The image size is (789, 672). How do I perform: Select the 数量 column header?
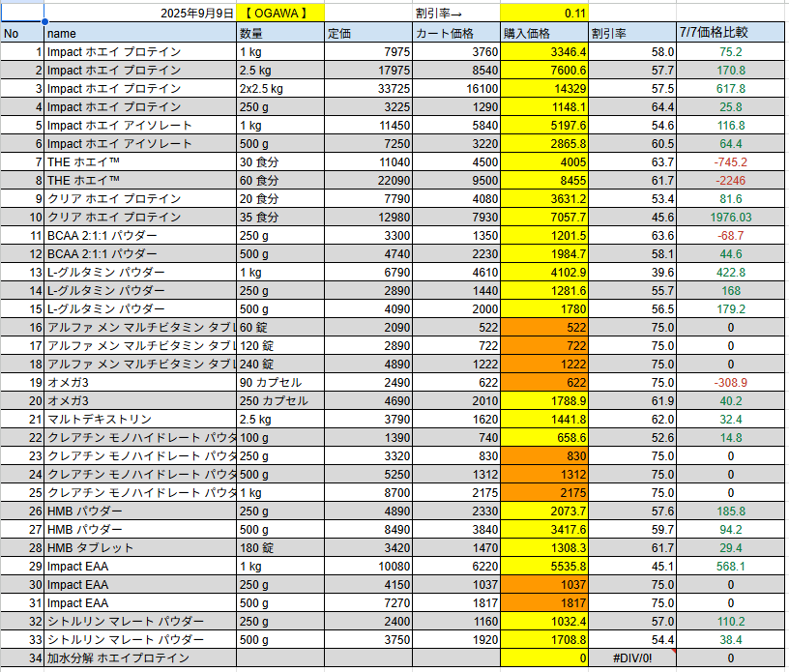(x=279, y=34)
